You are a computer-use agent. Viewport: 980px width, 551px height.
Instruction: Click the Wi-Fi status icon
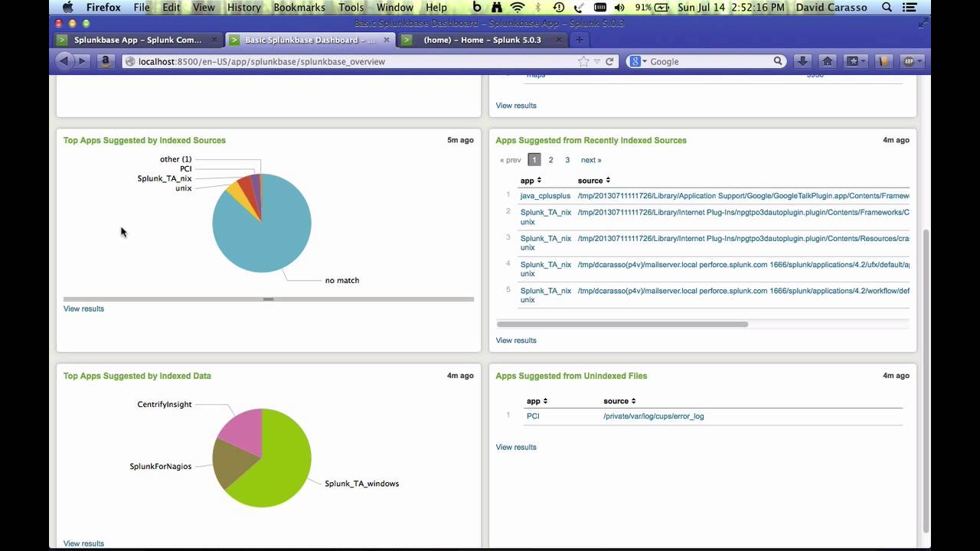(x=518, y=8)
